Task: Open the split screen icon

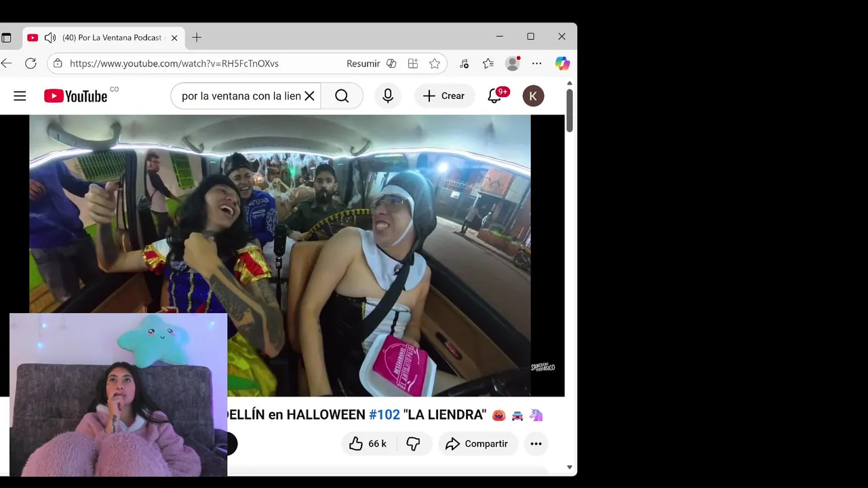Action: point(413,64)
